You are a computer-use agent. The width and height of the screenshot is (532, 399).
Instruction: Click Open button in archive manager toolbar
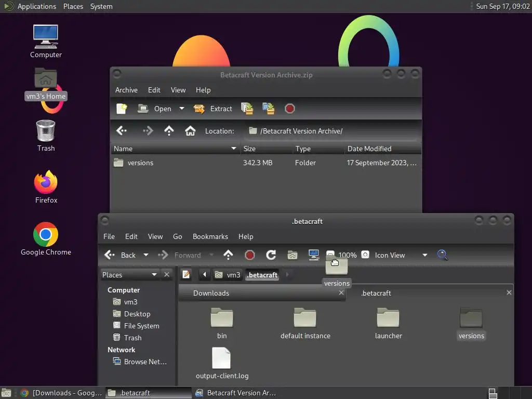pos(155,109)
